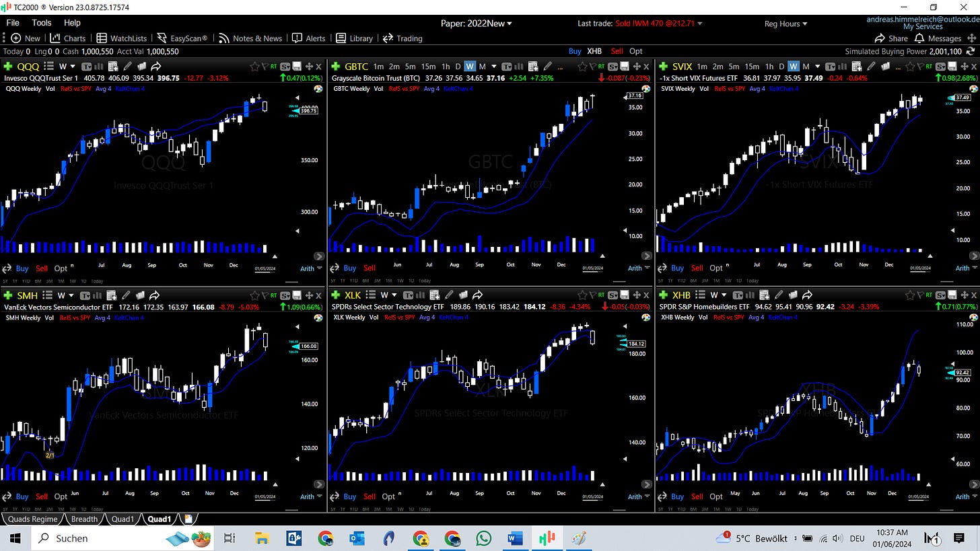Open WhatsApp from the Windows taskbar

[483, 538]
